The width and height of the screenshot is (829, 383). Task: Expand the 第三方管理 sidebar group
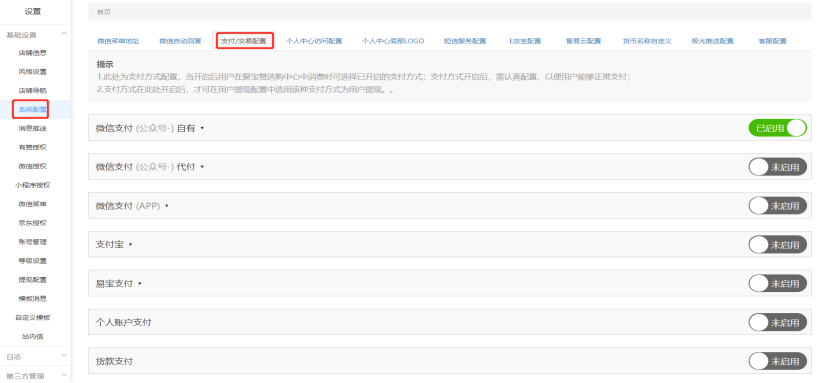64,375
